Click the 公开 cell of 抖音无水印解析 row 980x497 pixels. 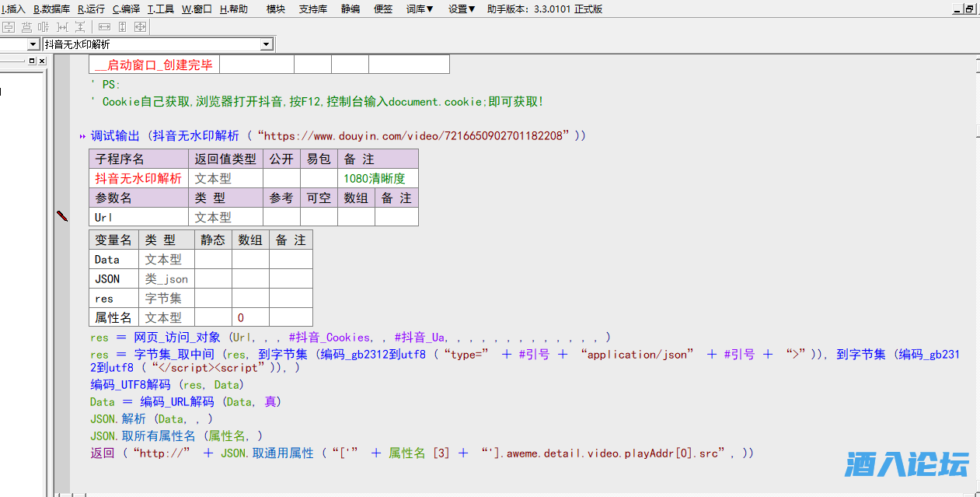(x=281, y=178)
